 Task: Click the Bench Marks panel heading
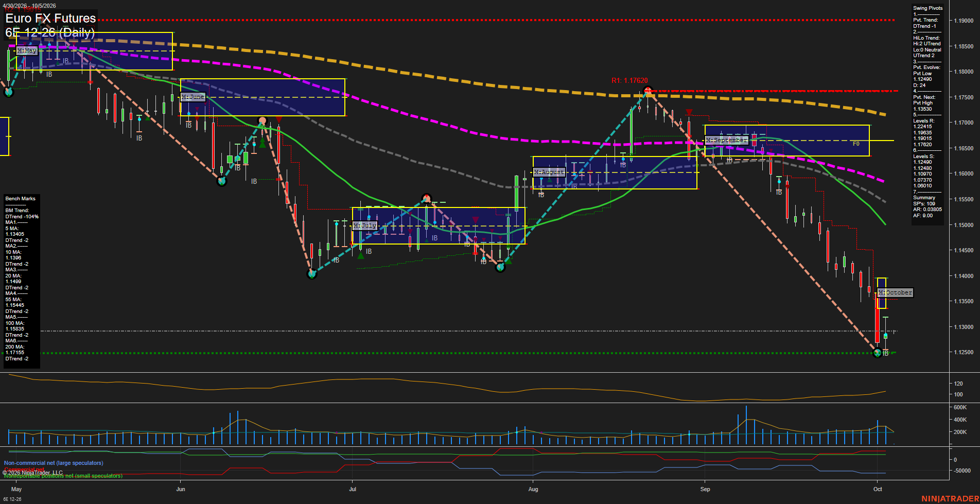(21, 199)
